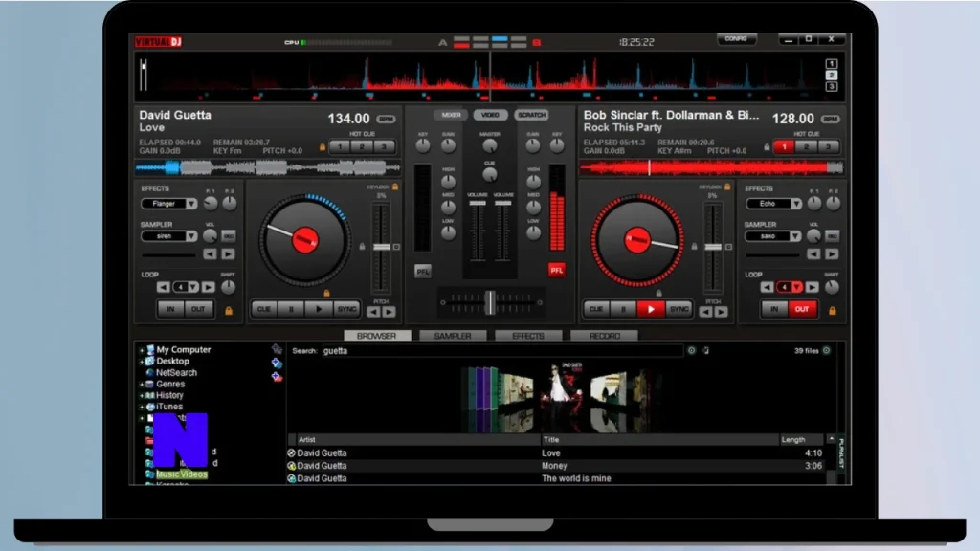Toggle the red right deck PFL button
This screenshot has height=551, width=980.
coord(556,270)
